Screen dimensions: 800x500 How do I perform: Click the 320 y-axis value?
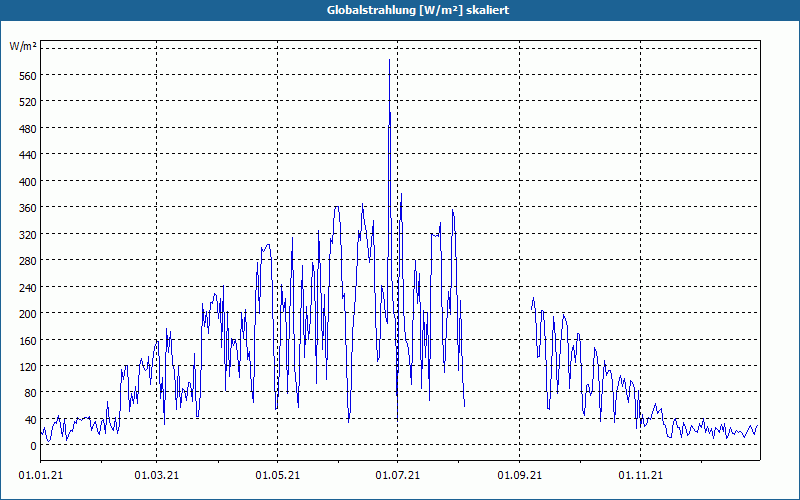point(28,235)
